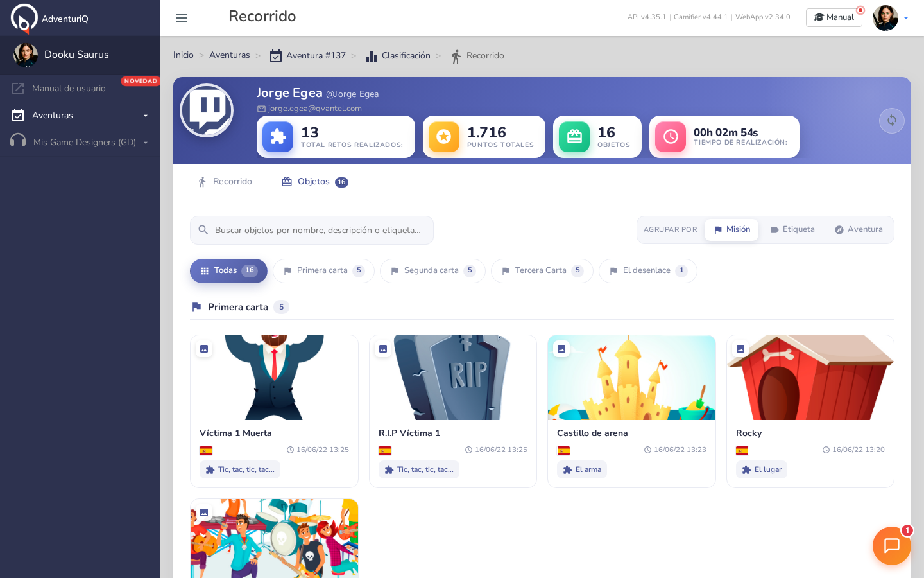Go to Aventuras breadcrumb
924x578 pixels.
tap(230, 55)
